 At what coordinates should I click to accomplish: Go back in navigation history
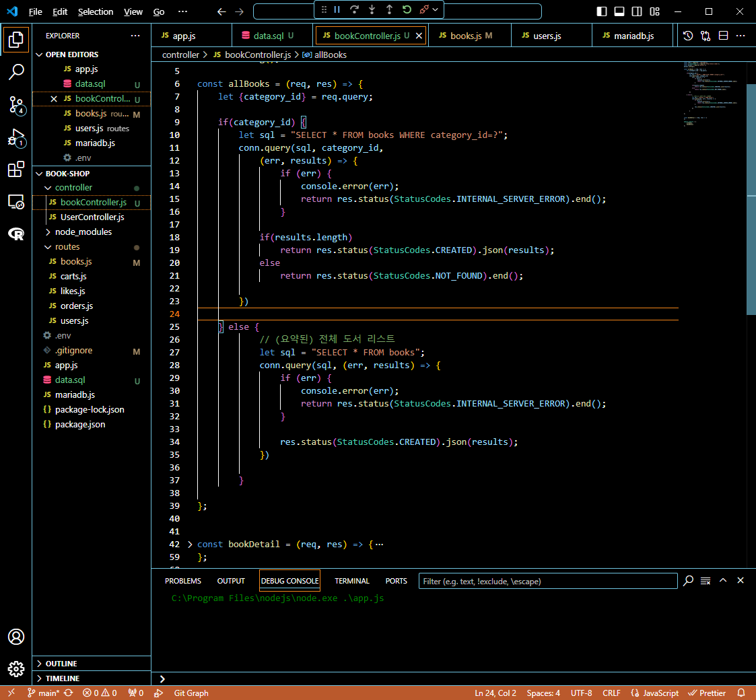pyautogui.click(x=221, y=11)
